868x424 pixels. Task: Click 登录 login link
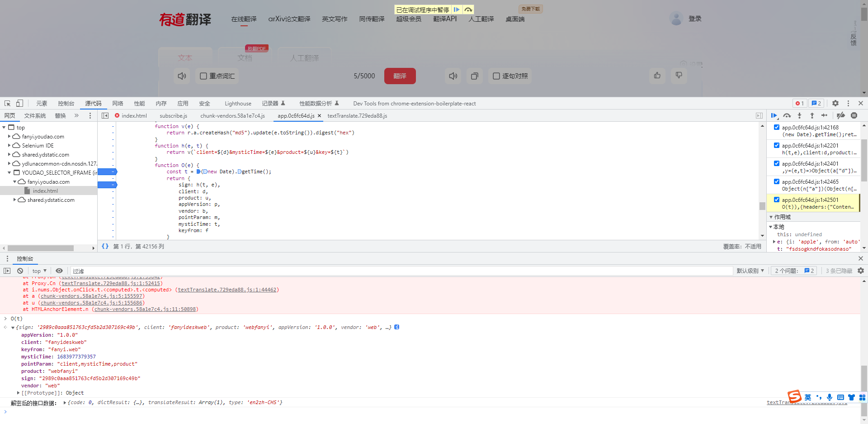pos(695,19)
